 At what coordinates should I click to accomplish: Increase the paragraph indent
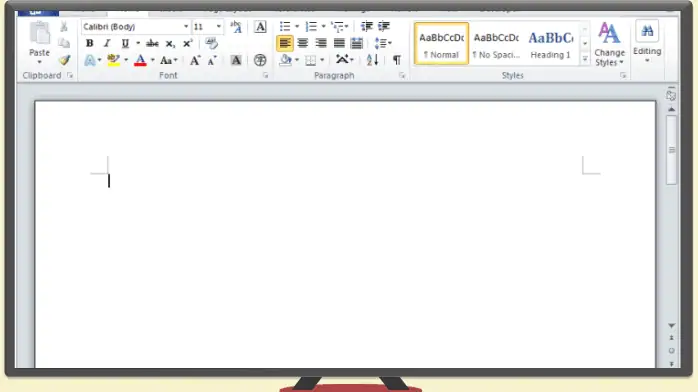[384, 27]
